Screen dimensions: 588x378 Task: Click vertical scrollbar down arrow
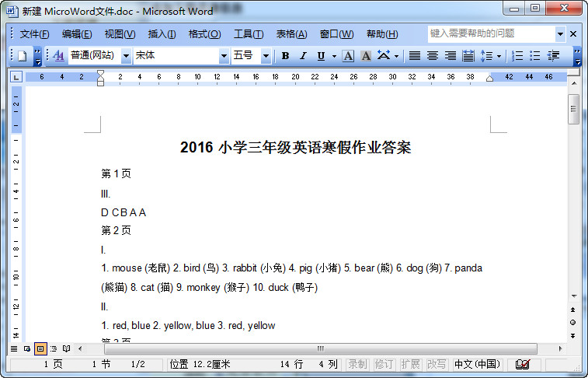tap(574, 296)
